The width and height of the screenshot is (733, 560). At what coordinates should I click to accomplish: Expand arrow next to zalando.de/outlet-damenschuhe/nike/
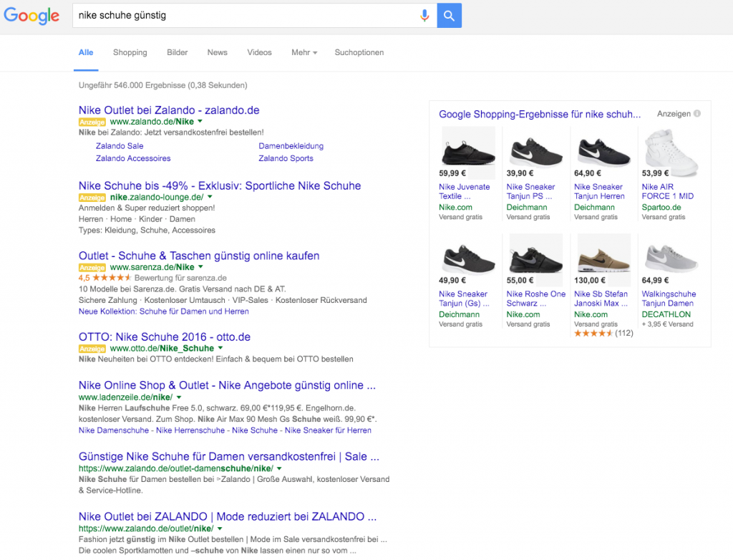tap(279, 468)
